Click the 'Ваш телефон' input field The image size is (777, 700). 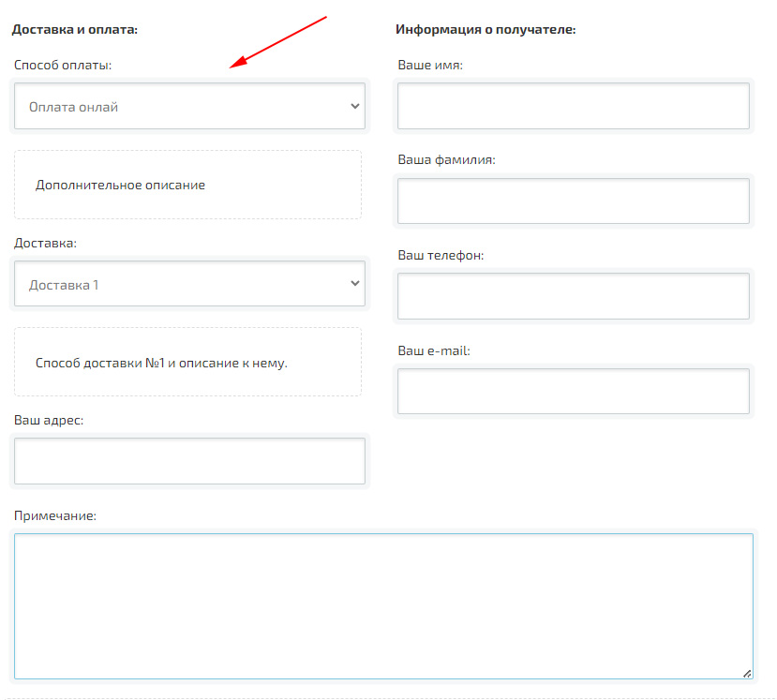[573, 296]
